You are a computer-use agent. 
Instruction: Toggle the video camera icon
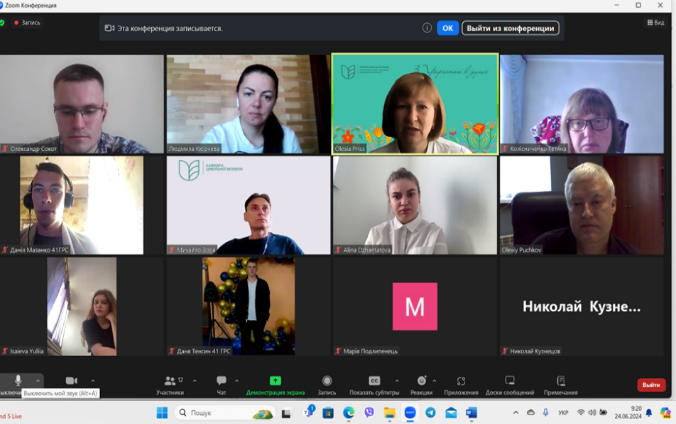72,381
